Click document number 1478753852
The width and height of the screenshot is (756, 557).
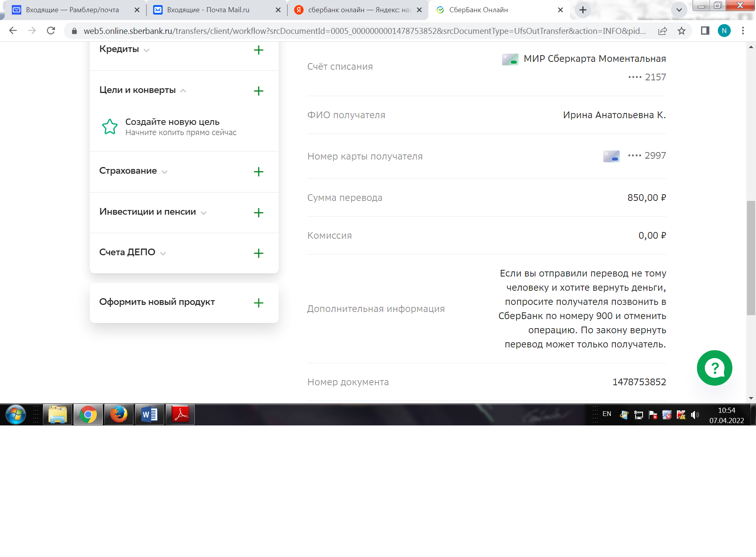coord(639,382)
